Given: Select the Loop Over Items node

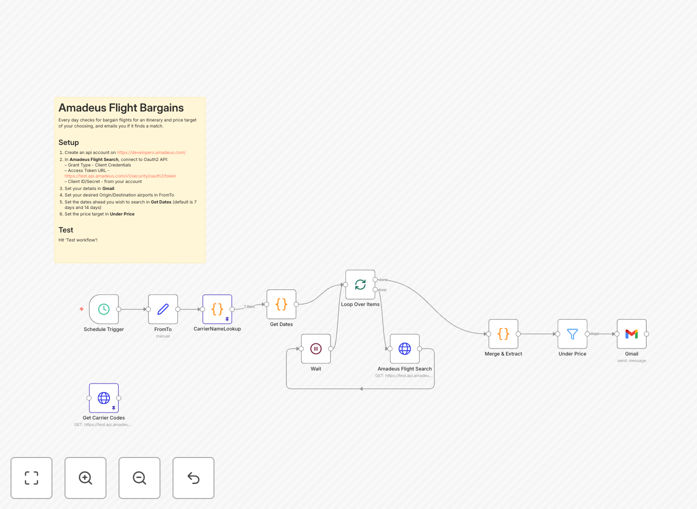Looking at the screenshot, I should click(x=360, y=285).
